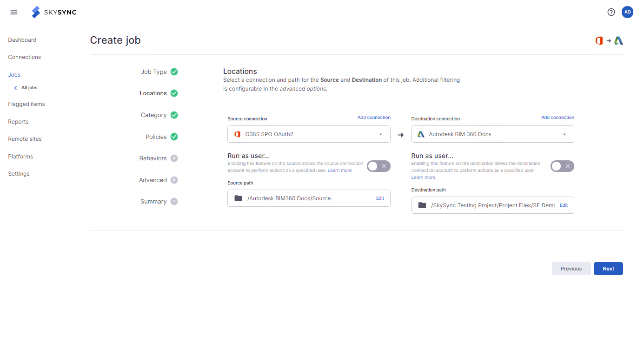Go to Connections in sidebar
Image resolution: width=644 pixels, height=362 pixels.
[x=25, y=57]
